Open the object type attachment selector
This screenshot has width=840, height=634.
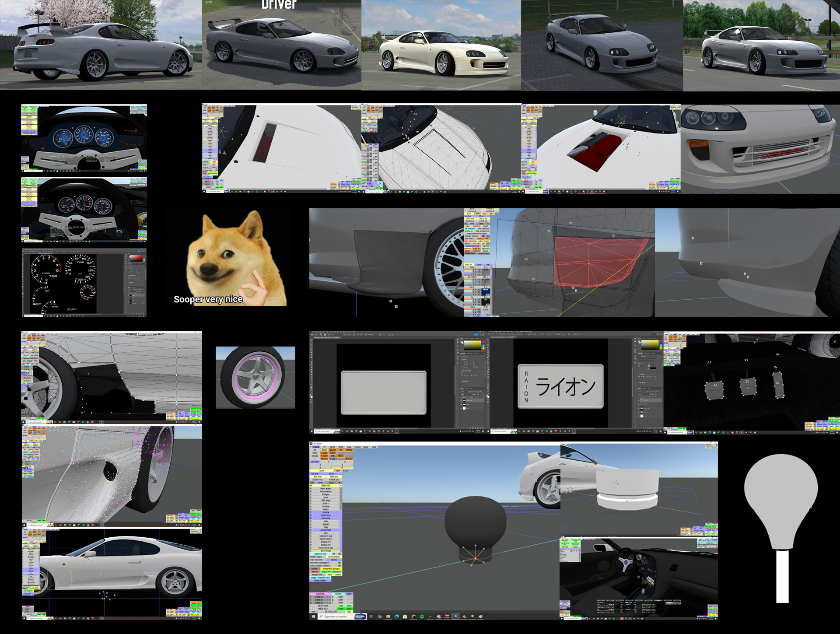(334, 557)
